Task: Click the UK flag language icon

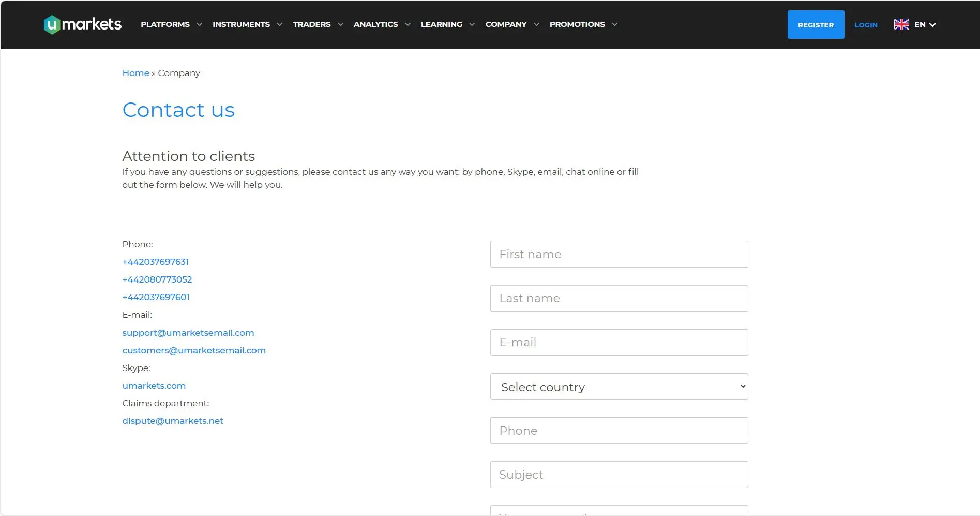Action: [901, 24]
